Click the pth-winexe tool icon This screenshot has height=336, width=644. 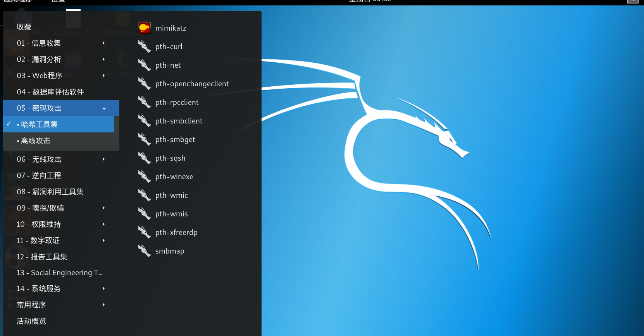coord(145,177)
